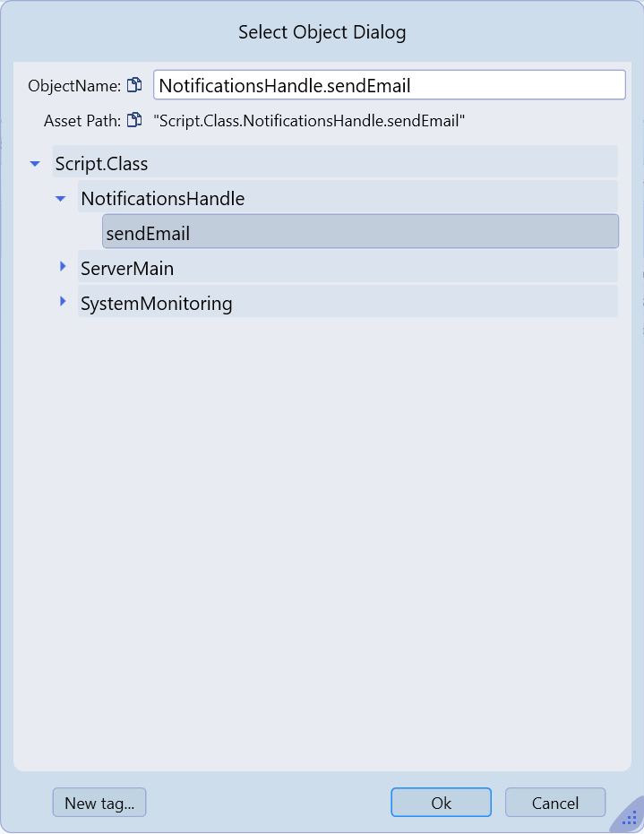Dismiss the dialog with Cancel
This screenshot has height=834, width=644.
coord(555,803)
